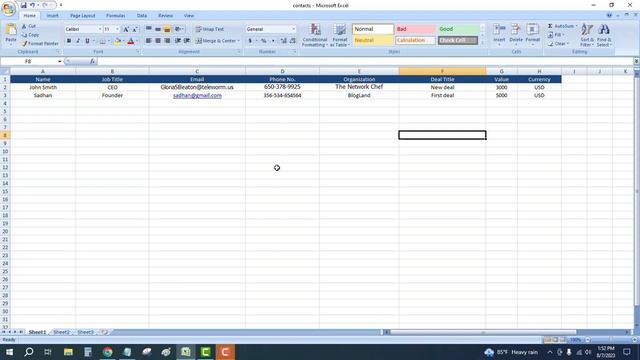This screenshot has width=640, height=360.
Task: Switch to the Formulas tab
Action: tap(116, 16)
